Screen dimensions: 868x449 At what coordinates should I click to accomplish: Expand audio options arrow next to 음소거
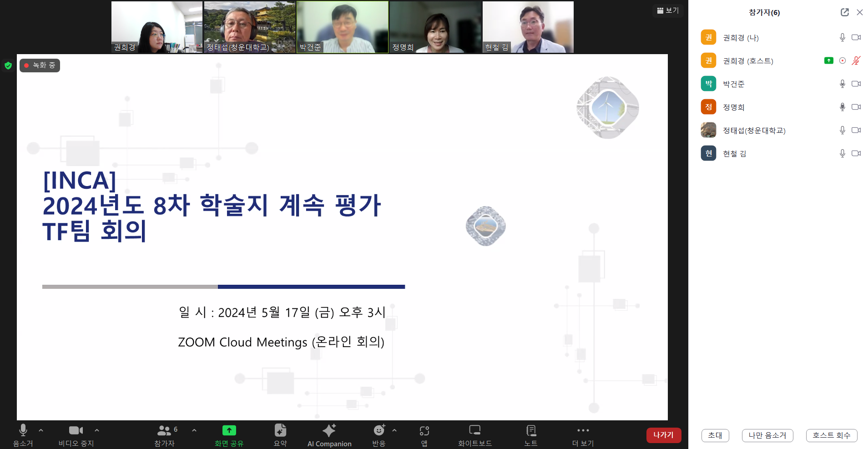click(x=41, y=430)
